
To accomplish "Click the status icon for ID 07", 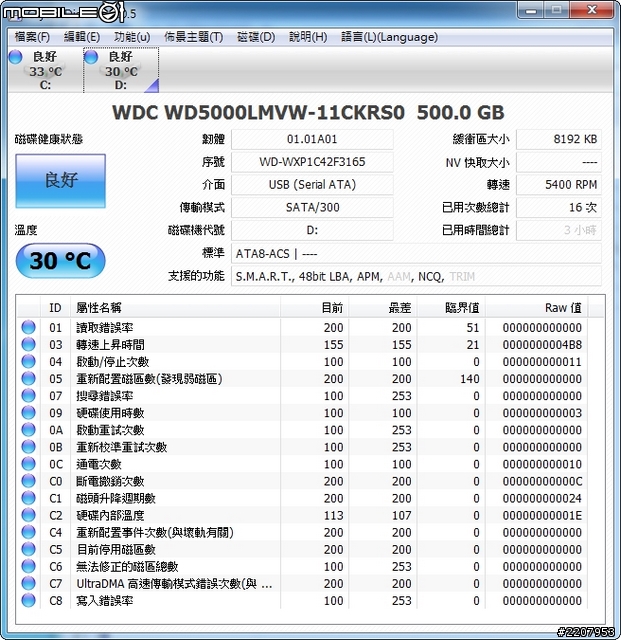I will pos(29,396).
